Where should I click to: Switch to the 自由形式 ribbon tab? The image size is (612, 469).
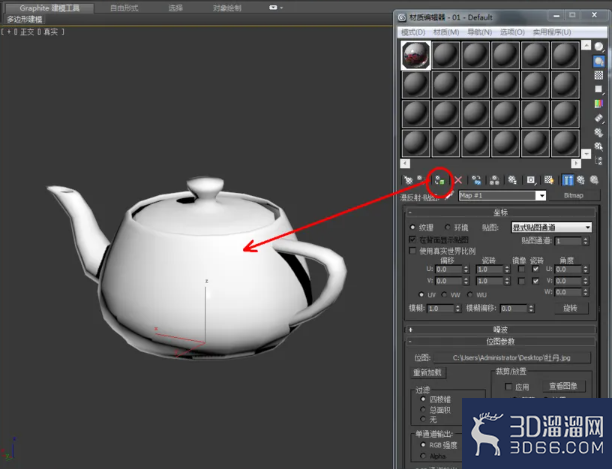click(x=124, y=8)
